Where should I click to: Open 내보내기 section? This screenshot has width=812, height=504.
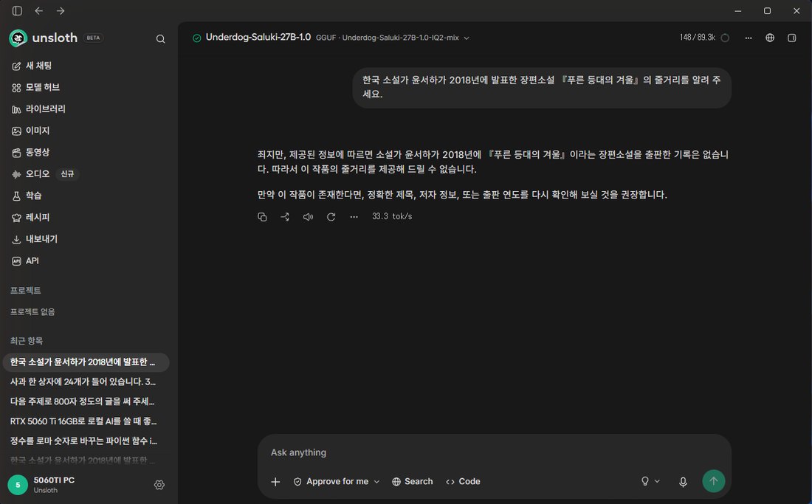[34, 239]
